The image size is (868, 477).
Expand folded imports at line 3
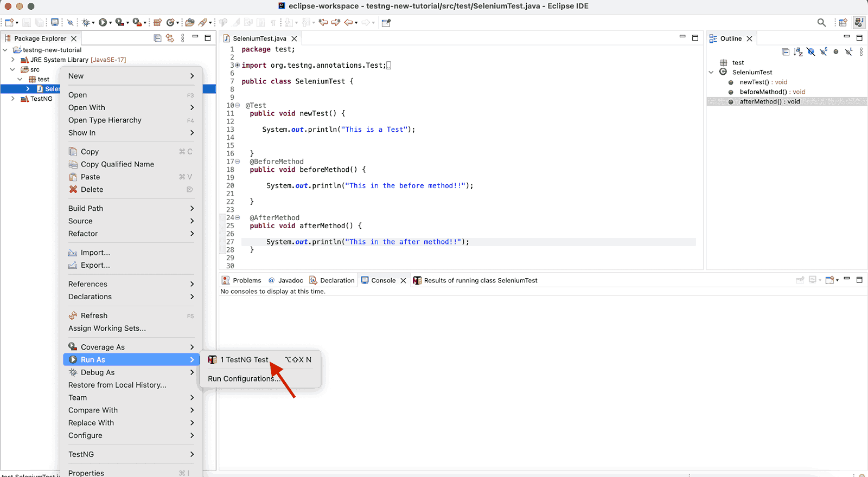(x=238, y=65)
